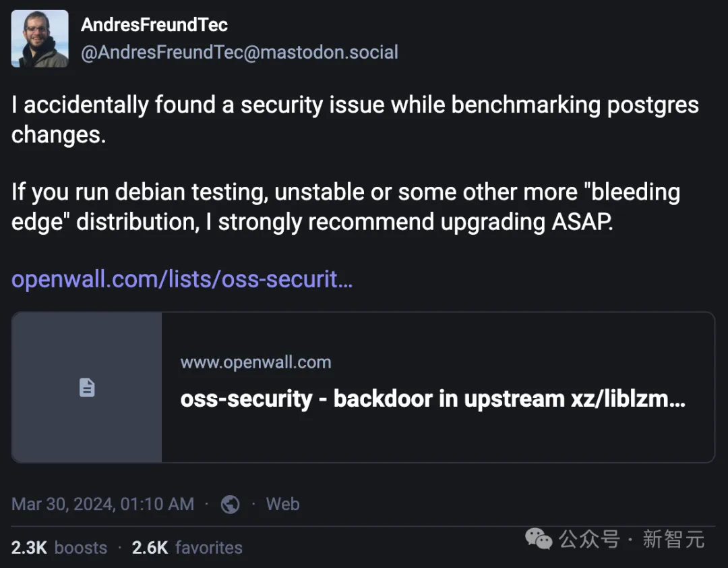Click the 公众号 watermark label
Viewport: 728px width, 568px height.
(588, 539)
